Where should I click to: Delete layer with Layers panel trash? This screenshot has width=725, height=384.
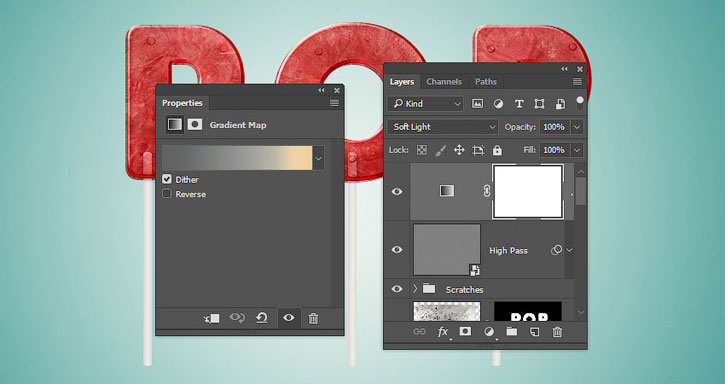tap(557, 331)
